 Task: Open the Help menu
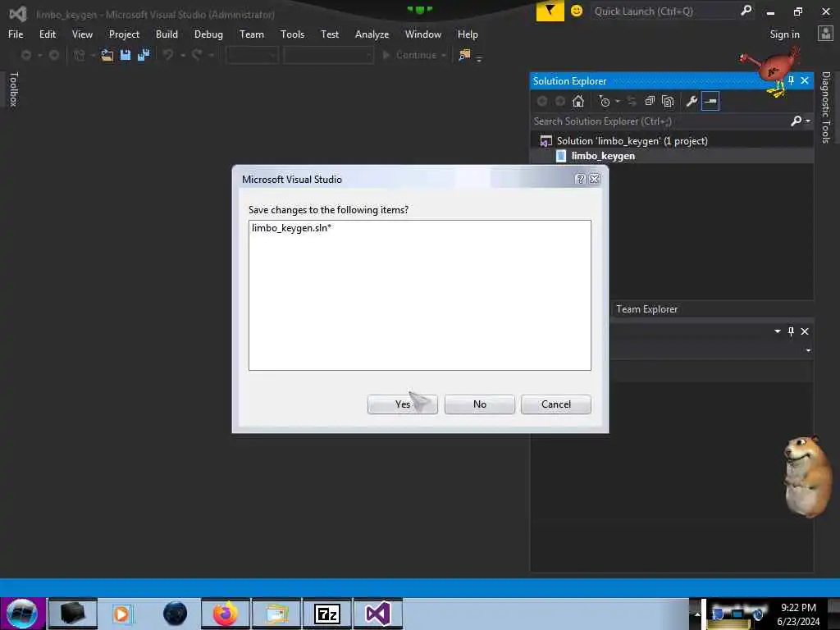pos(467,34)
